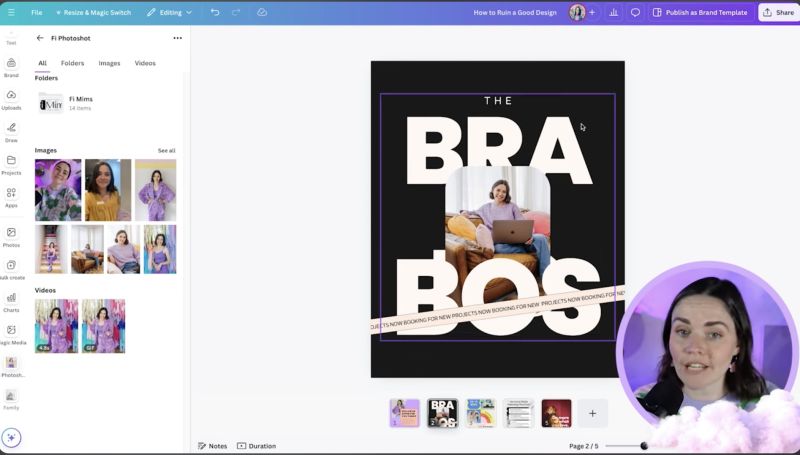This screenshot has height=455, width=800.
Task: Check cloud save status icon
Action: [x=262, y=12]
